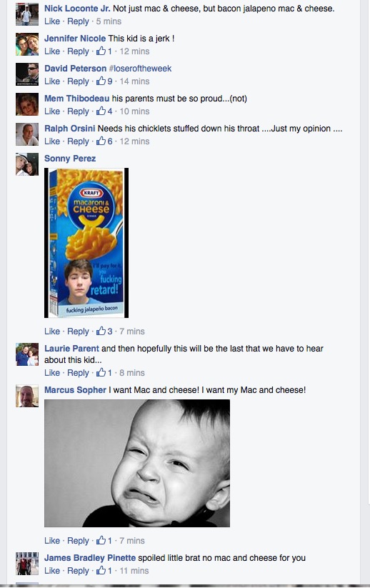Open the thumbs-up count on Jennifer Nicole's comment
Image resolution: width=370 pixels, height=588 pixels.
(104, 51)
